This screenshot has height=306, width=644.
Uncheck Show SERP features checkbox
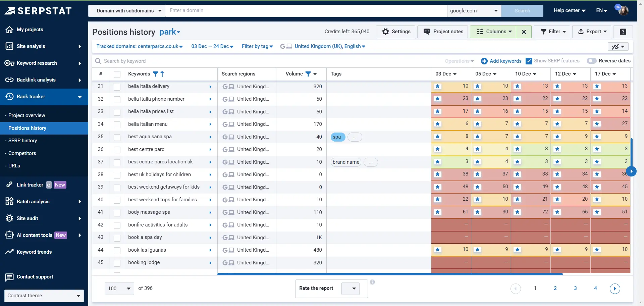pyautogui.click(x=529, y=61)
